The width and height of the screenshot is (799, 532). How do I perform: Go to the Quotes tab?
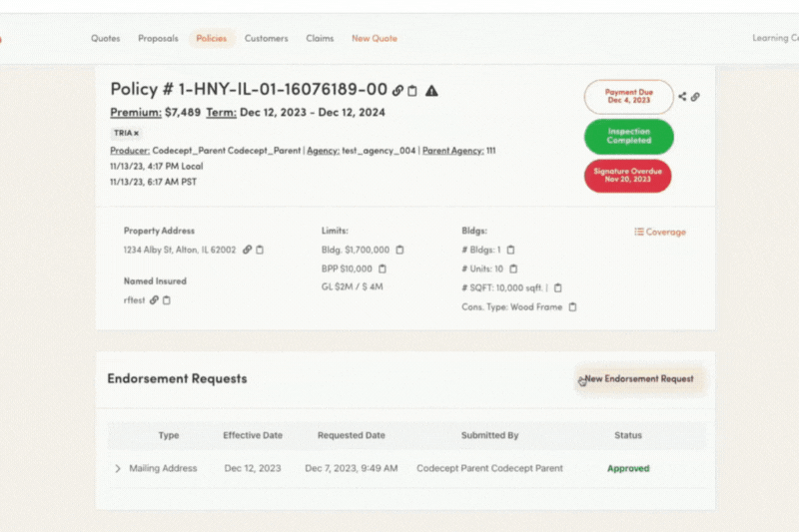pos(105,39)
